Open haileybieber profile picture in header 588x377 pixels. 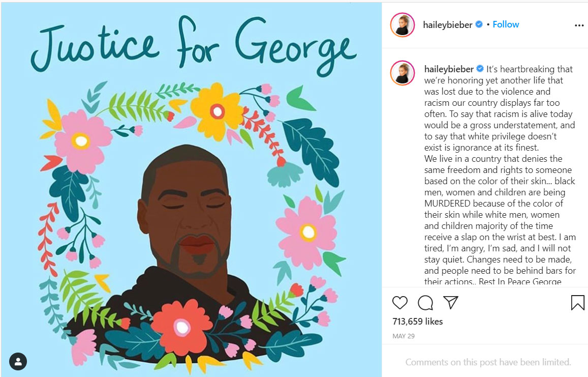coord(403,25)
